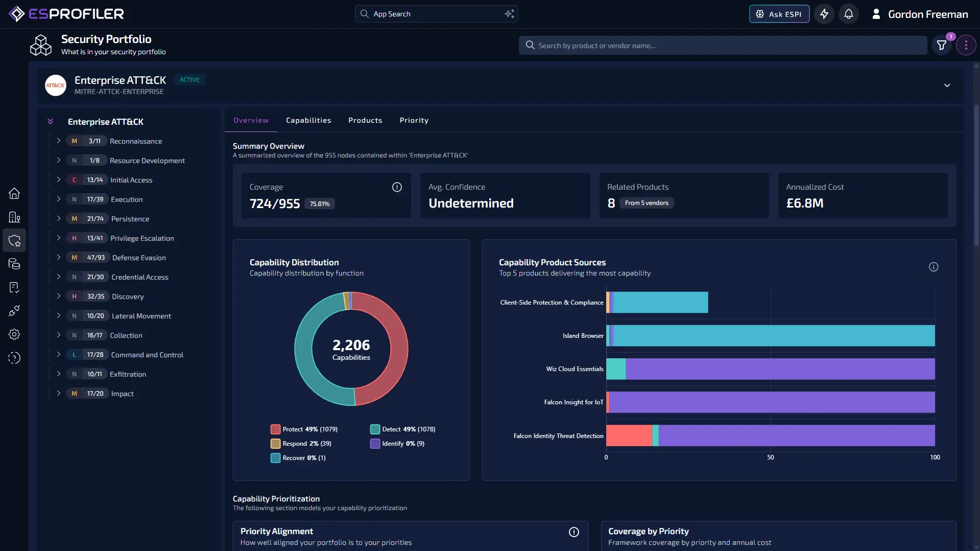Click the Falcon Identity Threat Detection bar
Viewport: 980px width, 551px height.
point(770,435)
